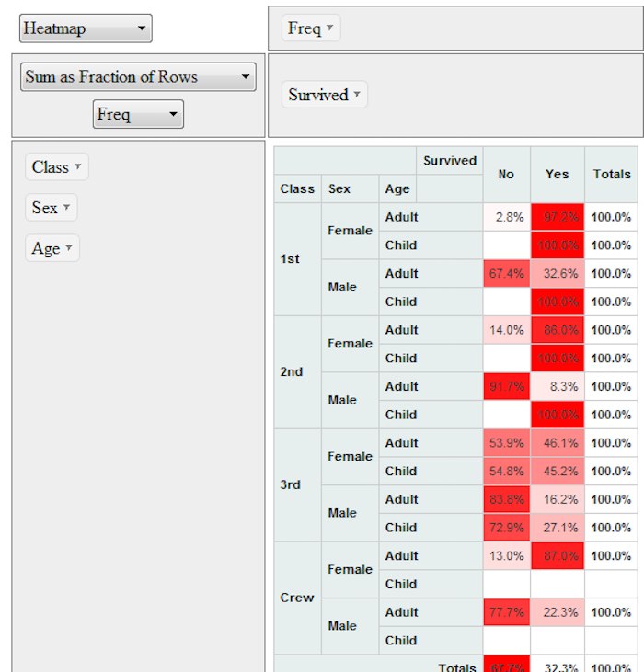Click the 2.8% heatmap cell
The width and height of the screenshot is (644, 672).
tap(507, 217)
